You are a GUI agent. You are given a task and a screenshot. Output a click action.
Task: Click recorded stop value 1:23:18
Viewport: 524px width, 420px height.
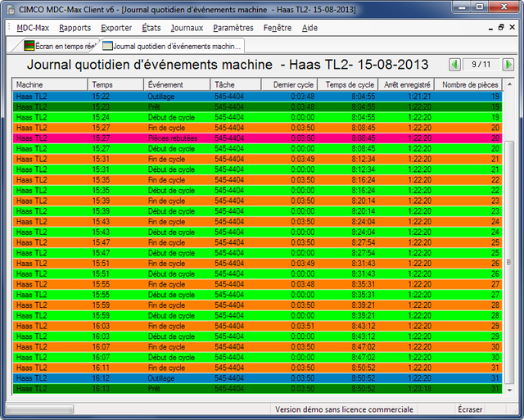420,389
